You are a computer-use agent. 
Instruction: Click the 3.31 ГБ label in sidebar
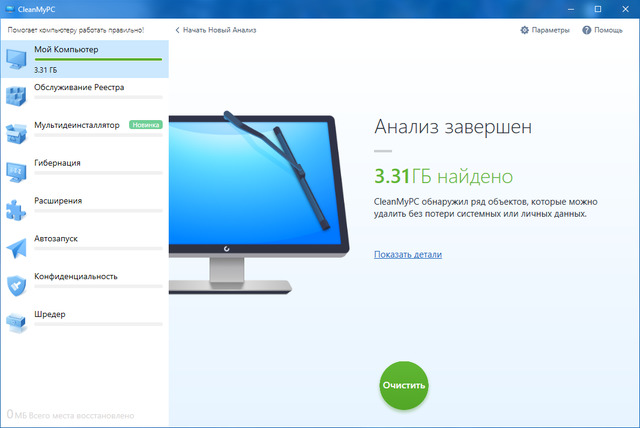click(x=45, y=70)
